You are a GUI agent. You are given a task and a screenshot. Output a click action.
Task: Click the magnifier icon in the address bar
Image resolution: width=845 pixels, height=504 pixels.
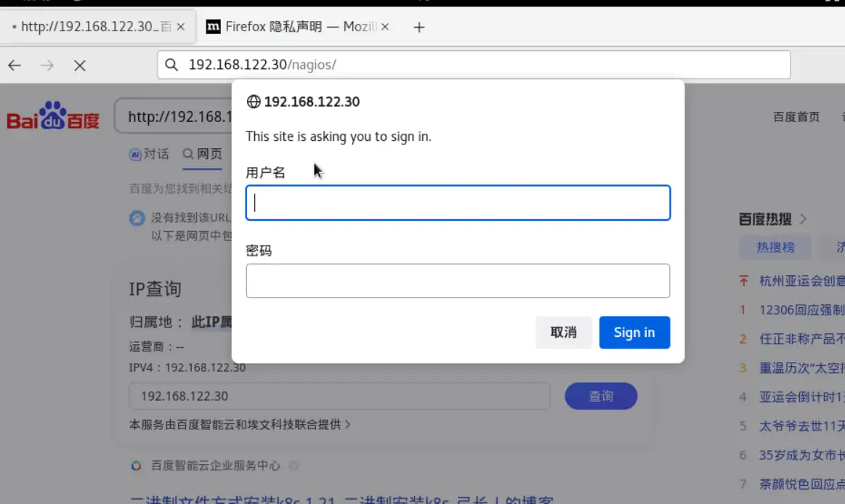click(x=171, y=65)
